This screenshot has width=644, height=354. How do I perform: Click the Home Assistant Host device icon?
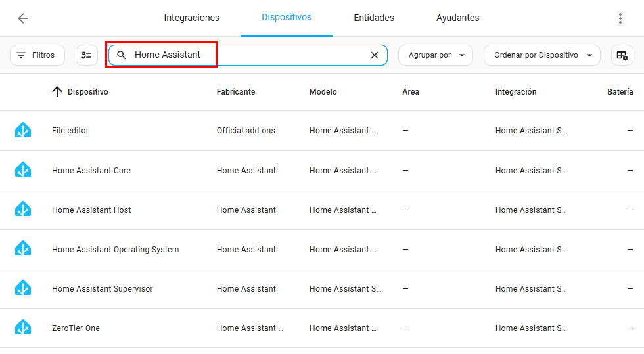coord(23,210)
